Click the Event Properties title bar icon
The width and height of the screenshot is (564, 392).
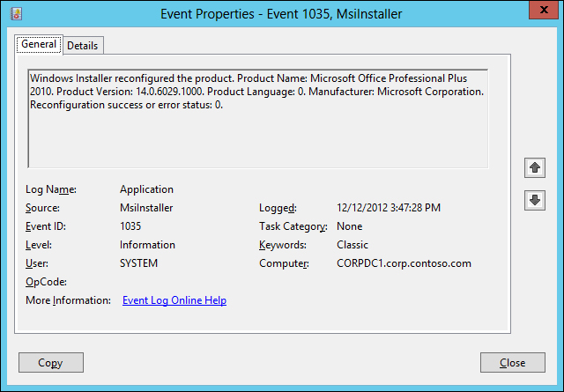coord(16,14)
